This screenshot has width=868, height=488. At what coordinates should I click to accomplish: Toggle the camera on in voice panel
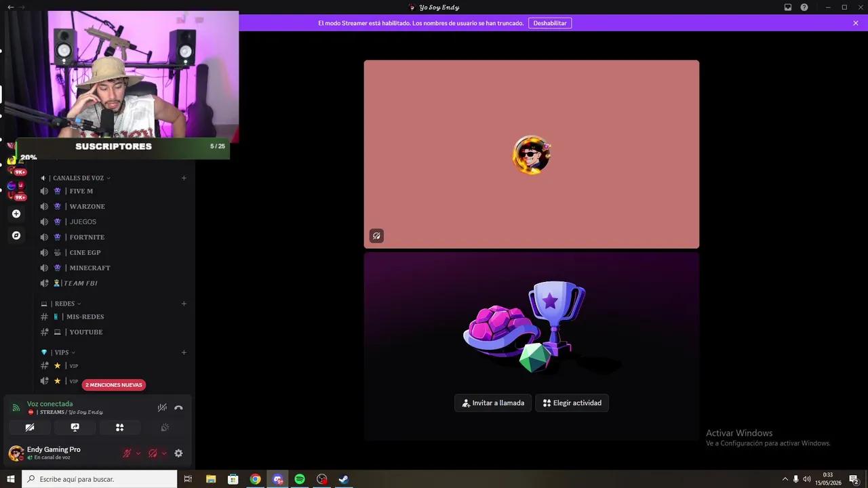click(30, 428)
